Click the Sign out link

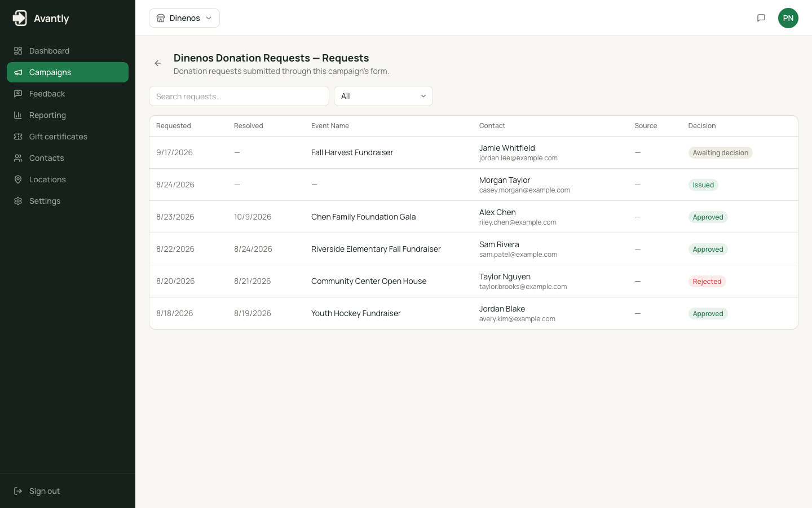point(68,491)
